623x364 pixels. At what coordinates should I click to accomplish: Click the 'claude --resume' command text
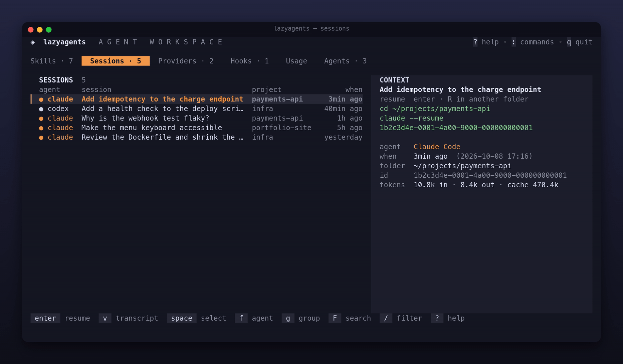[411, 118]
